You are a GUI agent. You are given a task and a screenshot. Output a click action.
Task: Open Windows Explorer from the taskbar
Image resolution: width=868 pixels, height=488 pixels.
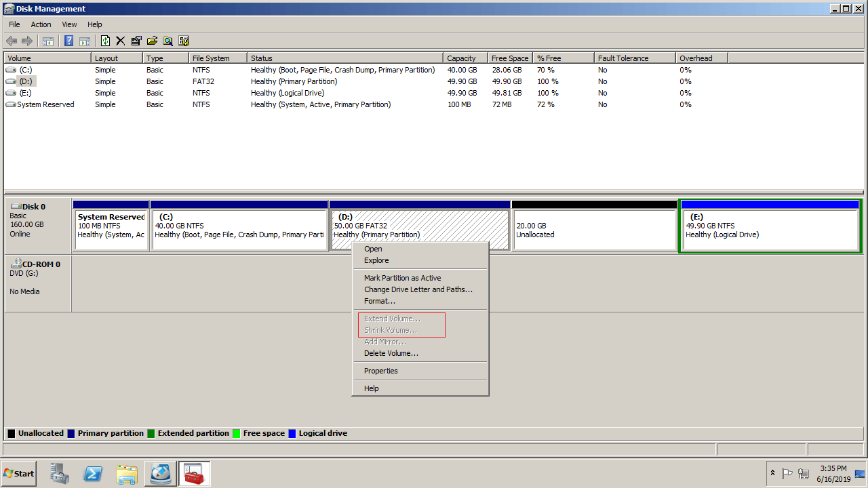[x=127, y=474]
